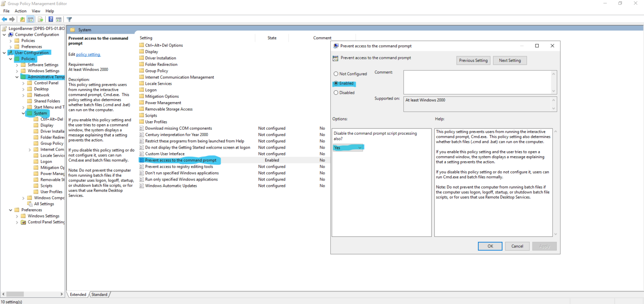644x304 pixels.
Task: Click the Export List toolbar icon
Action: (x=40, y=19)
